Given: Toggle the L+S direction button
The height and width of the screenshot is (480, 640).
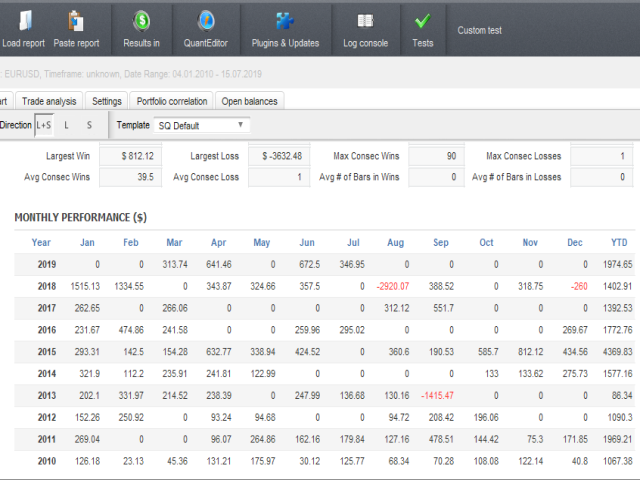Looking at the screenshot, I should point(44,125).
